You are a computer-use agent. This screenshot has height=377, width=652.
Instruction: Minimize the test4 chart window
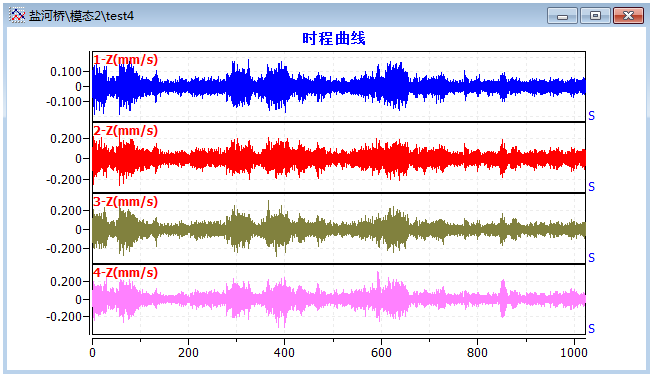pyautogui.click(x=562, y=16)
